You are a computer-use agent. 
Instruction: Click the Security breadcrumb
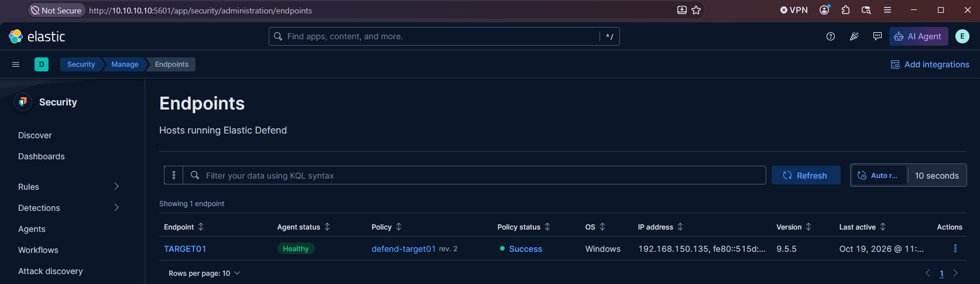point(81,64)
